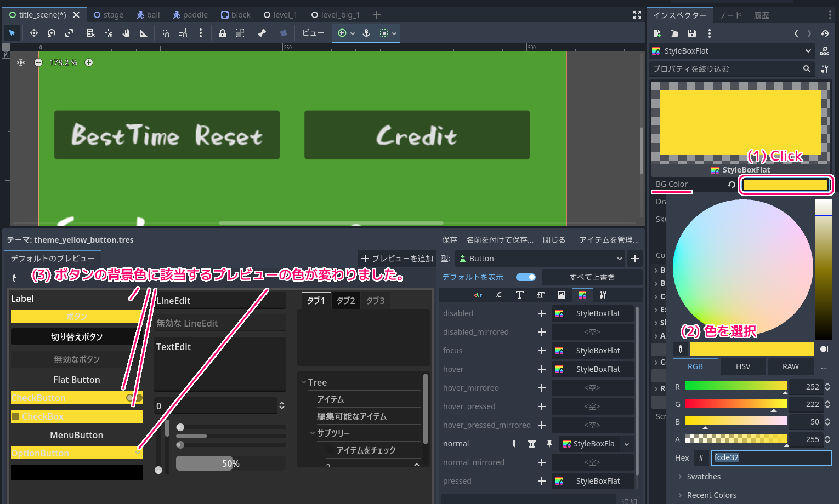Click すべて上書き override all button
This screenshot has height=504, width=839.
pyautogui.click(x=592, y=277)
